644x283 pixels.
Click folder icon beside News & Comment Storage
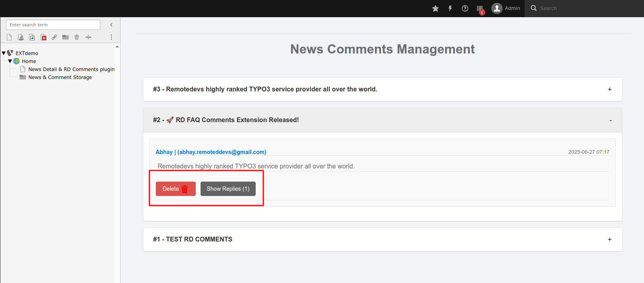pos(23,77)
